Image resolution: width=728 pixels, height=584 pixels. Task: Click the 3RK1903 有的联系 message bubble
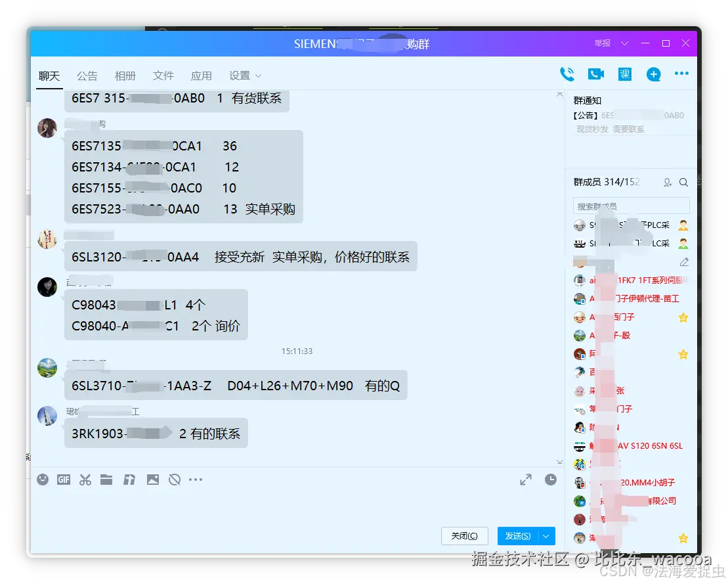click(156, 433)
